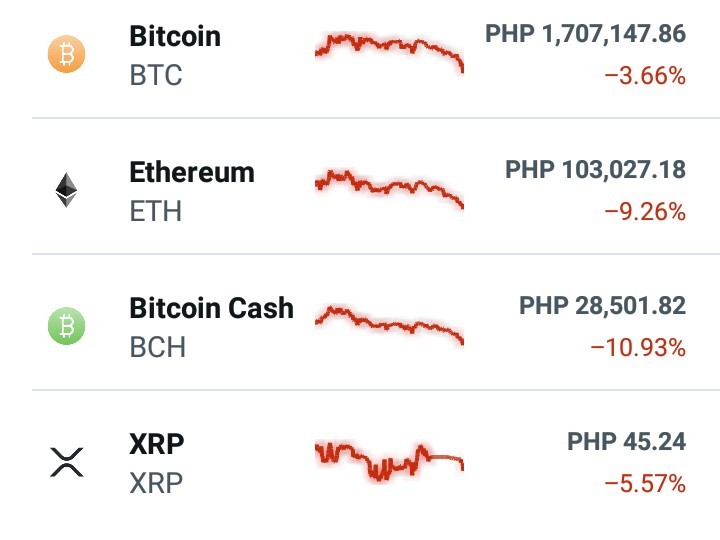
Task: Tap the PHP 103,027.18 Ethereum price
Action: pos(596,170)
